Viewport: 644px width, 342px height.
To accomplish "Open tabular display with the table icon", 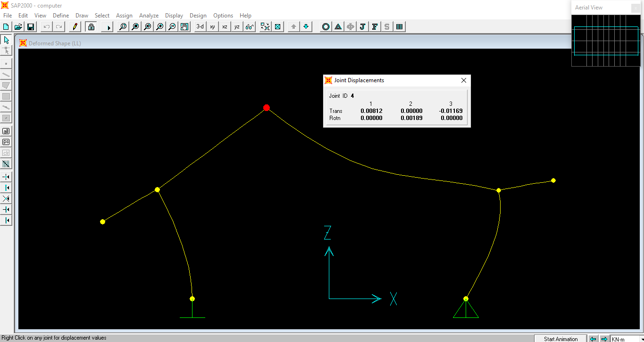I will pos(399,26).
